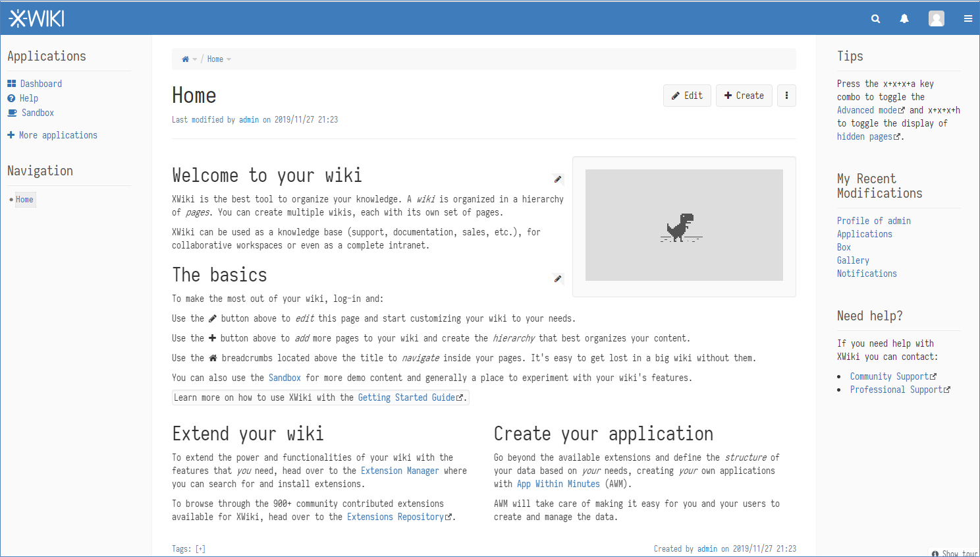Open the user avatar menu
The height and width of the screenshot is (557, 980).
click(x=937, y=18)
